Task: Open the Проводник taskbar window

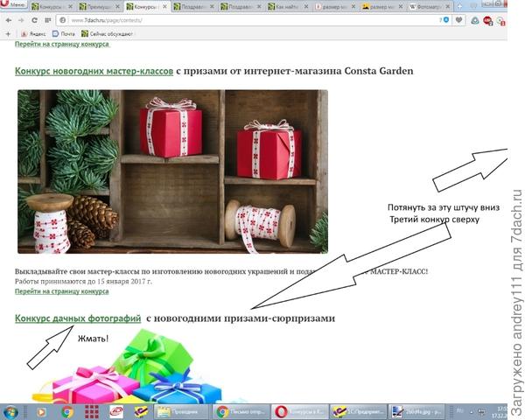Action: (x=179, y=410)
